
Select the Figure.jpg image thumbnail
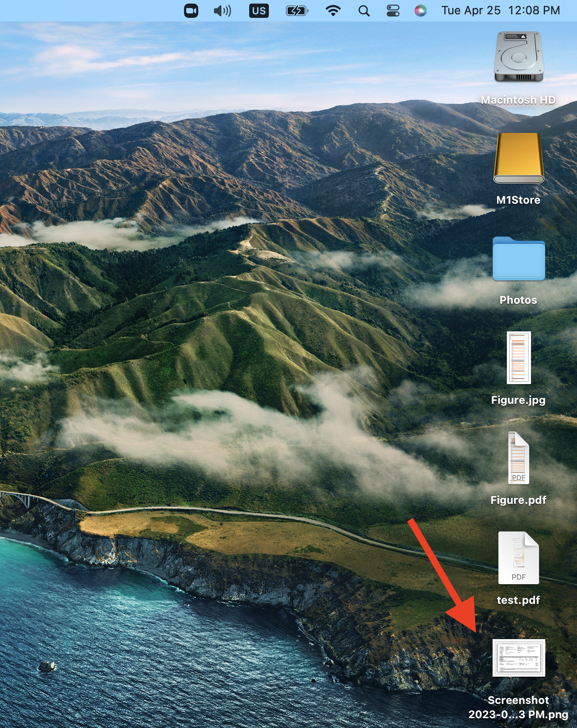click(x=518, y=358)
